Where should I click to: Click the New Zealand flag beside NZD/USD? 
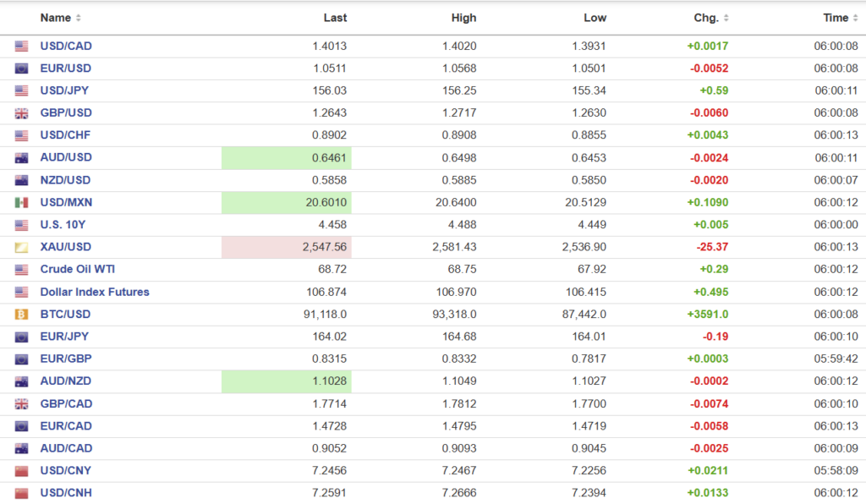click(21, 180)
